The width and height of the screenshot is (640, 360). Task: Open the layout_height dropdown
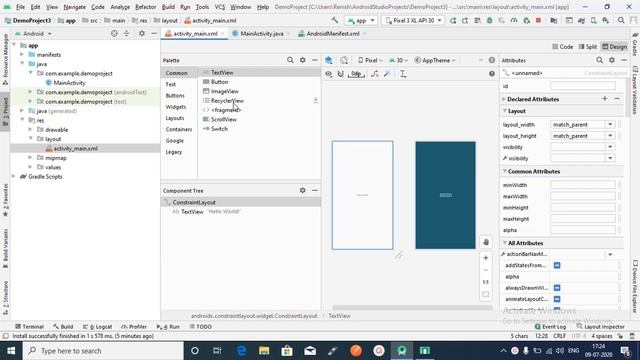coord(610,136)
